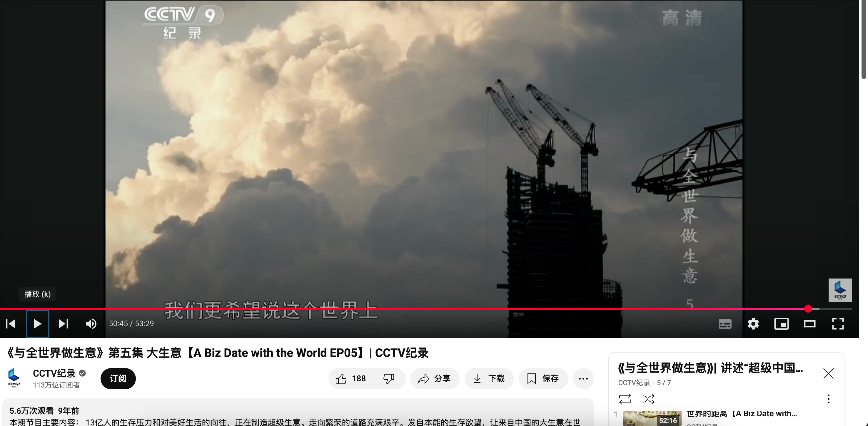Seek using the red progress bar handle
The height and width of the screenshot is (426, 868).
808,308
